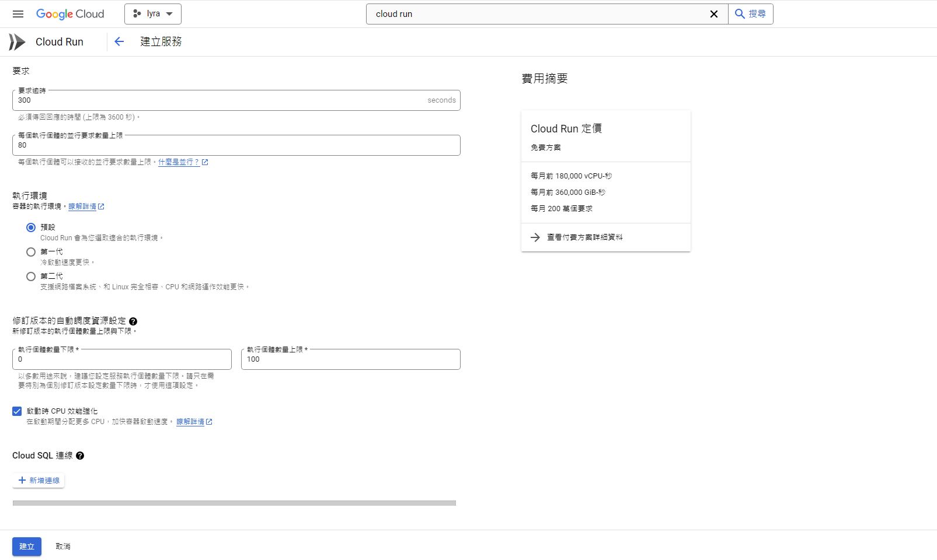Select the 第二代 execution environment radio
Viewport: 937px width, 560px height.
pyautogui.click(x=31, y=276)
